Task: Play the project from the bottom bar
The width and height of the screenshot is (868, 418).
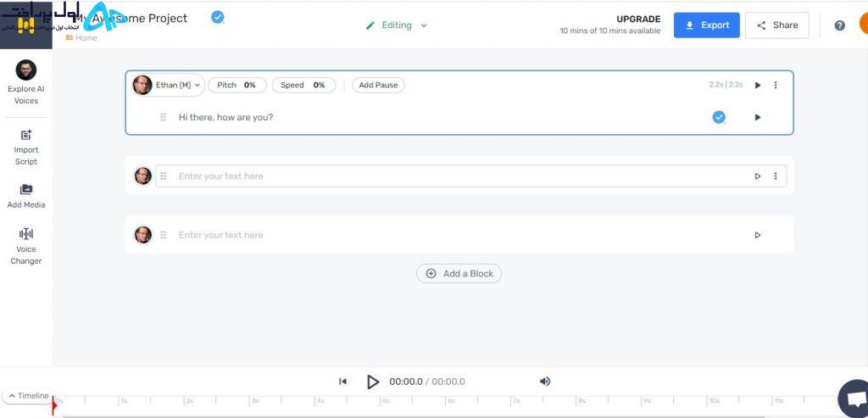Action: coord(373,382)
